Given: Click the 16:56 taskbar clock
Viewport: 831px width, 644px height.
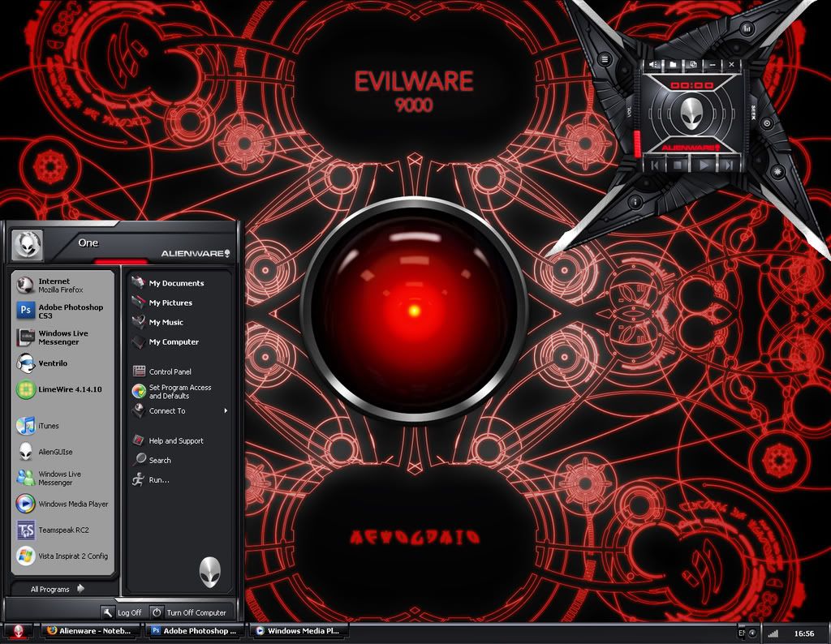Looking at the screenshot, I should tap(804, 633).
